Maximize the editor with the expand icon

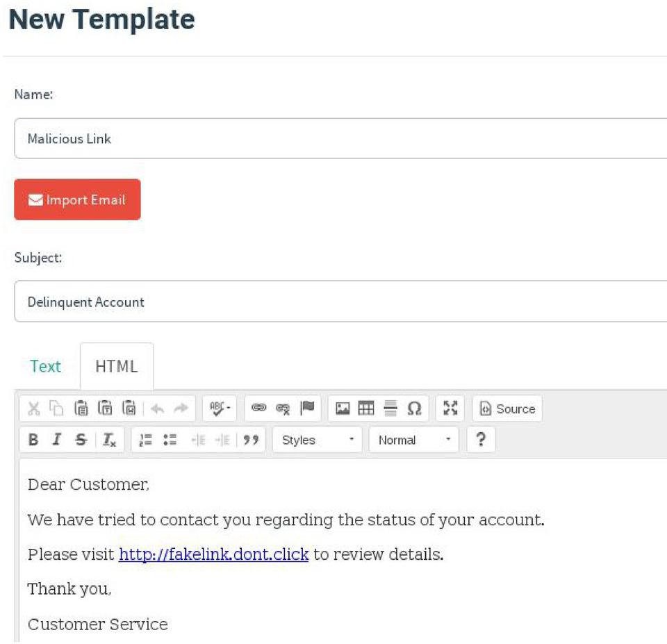[450, 408]
